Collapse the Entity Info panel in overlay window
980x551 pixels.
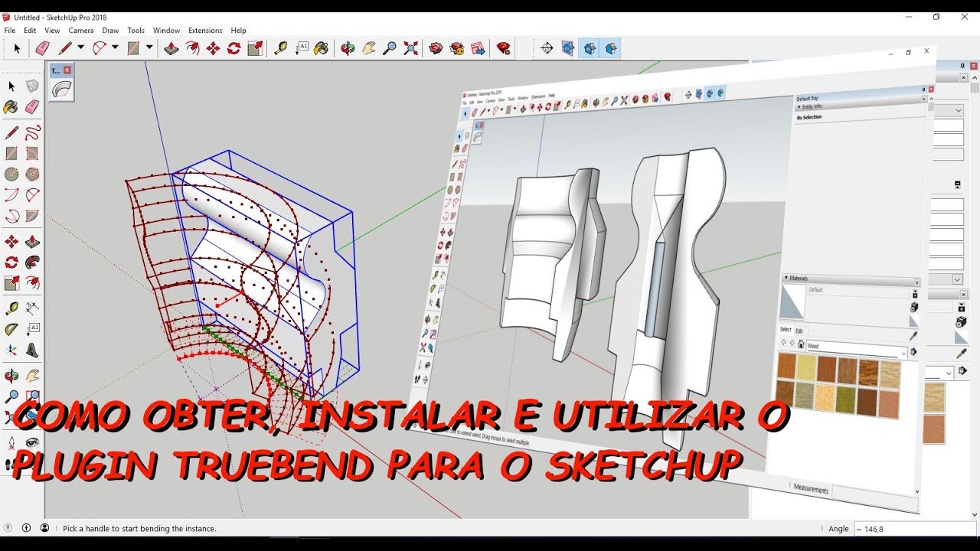coord(800,107)
